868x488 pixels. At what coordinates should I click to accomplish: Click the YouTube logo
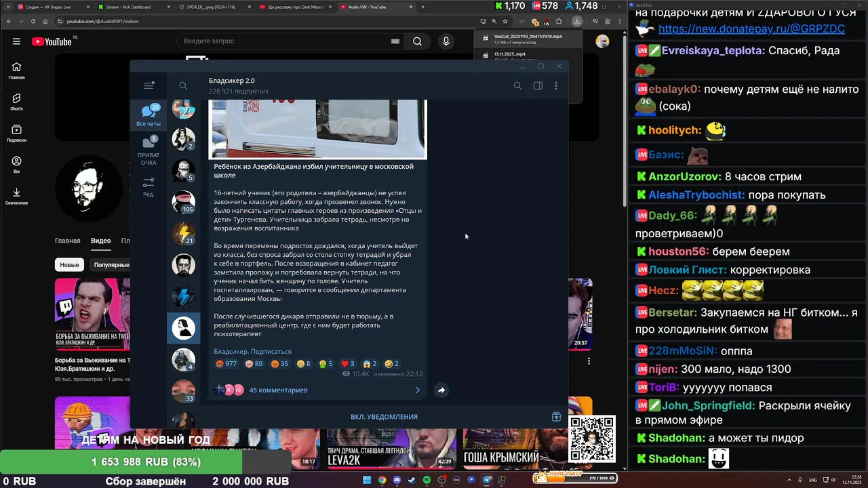52,41
